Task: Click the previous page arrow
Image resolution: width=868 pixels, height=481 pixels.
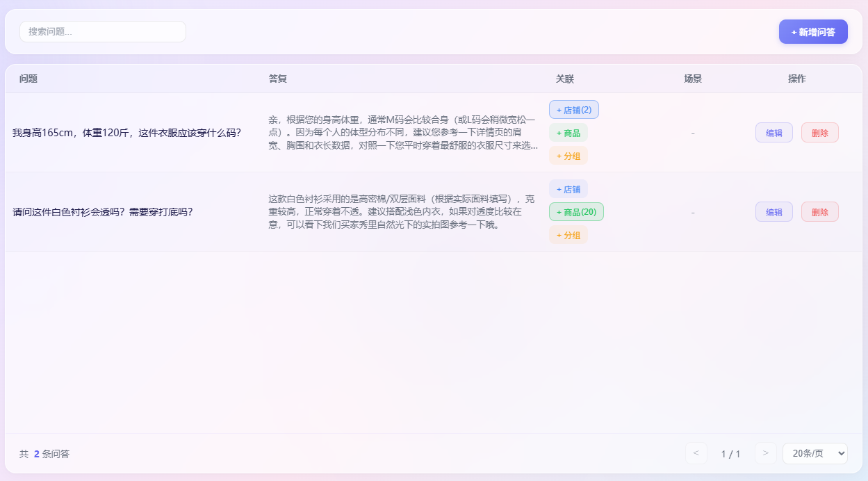Action: 696,453
